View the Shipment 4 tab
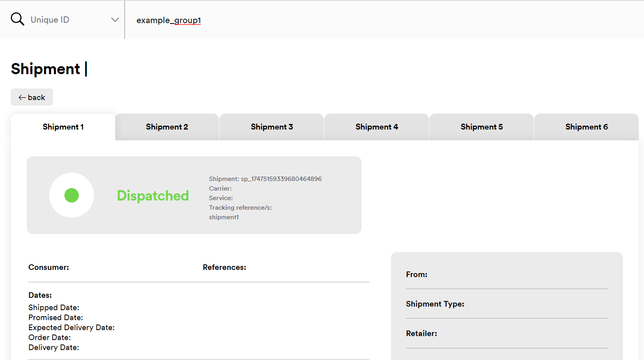Image resolution: width=644 pixels, height=360 pixels. 377,127
